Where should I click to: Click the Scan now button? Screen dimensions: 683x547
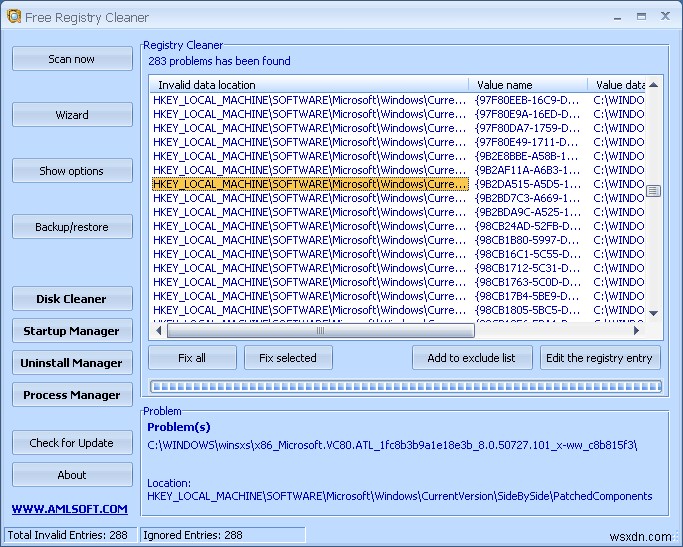click(72, 59)
